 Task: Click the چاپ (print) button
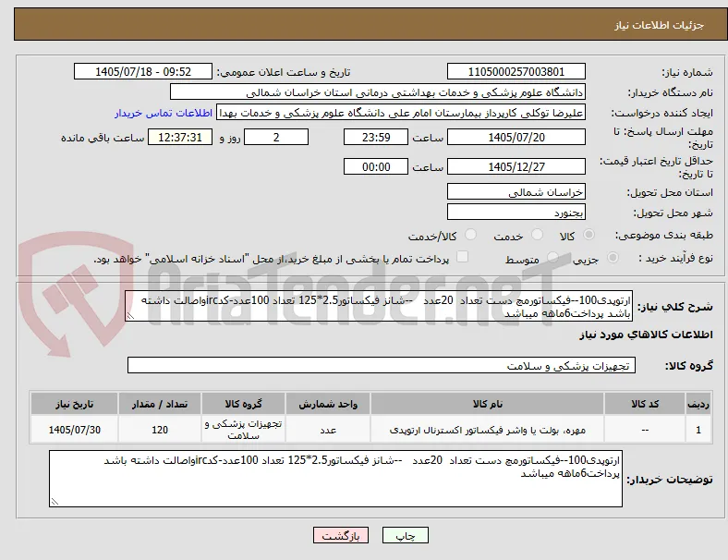click(405, 535)
